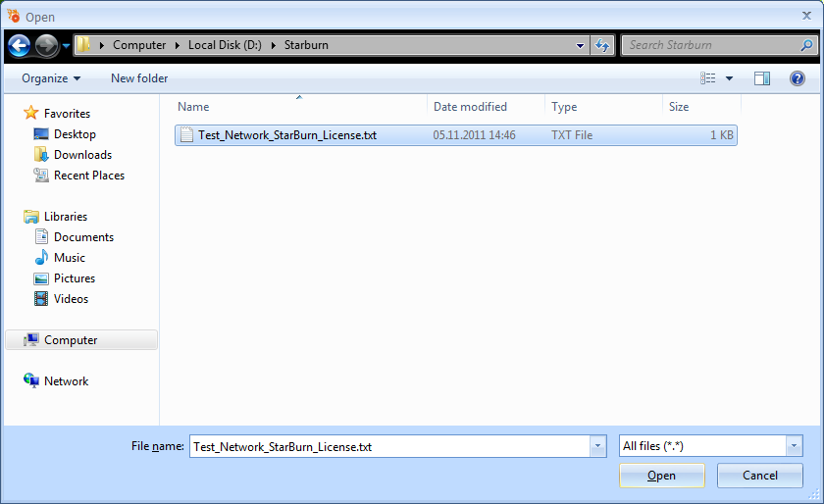824x504 pixels.
Task: Expand arrow before Starburn breadcrumb
Action: tap(274, 46)
